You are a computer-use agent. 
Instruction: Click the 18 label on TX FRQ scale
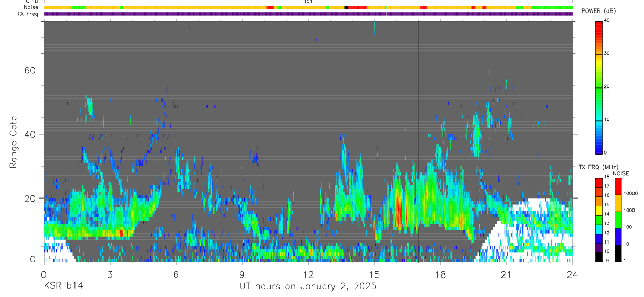point(606,177)
